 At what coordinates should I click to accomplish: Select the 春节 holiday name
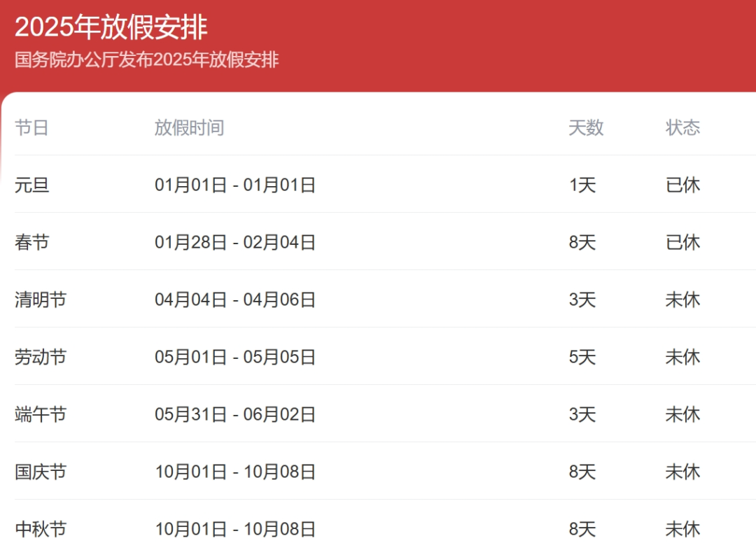(x=32, y=242)
